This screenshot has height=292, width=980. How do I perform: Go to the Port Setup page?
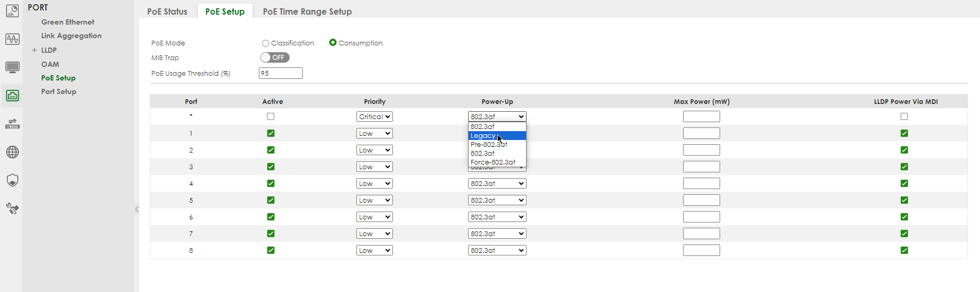click(58, 91)
